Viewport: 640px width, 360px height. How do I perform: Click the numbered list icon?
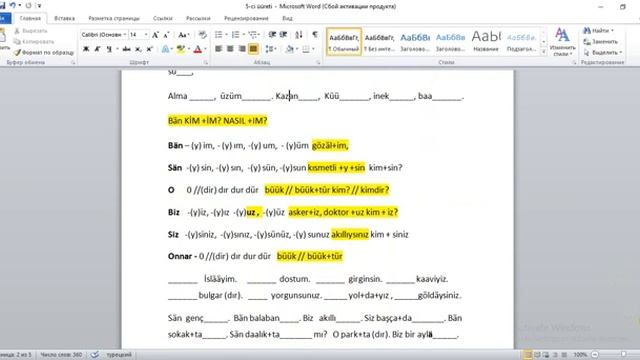click(236, 35)
